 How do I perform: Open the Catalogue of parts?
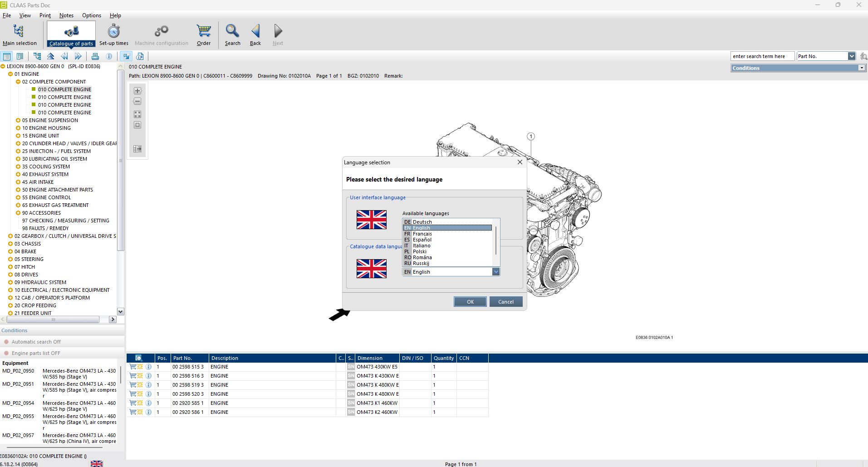coord(71,34)
